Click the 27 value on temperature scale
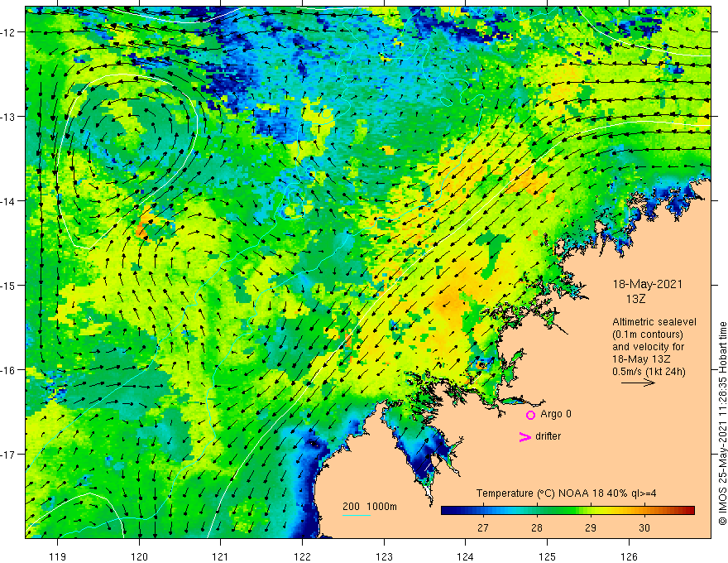The width and height of the screenshot is (728, 563). [483, 527]
